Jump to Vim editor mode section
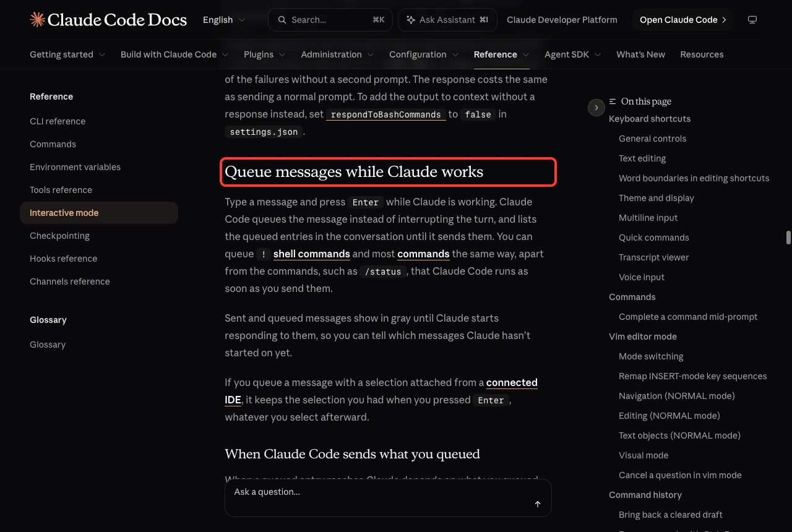 tap(643, 337)
